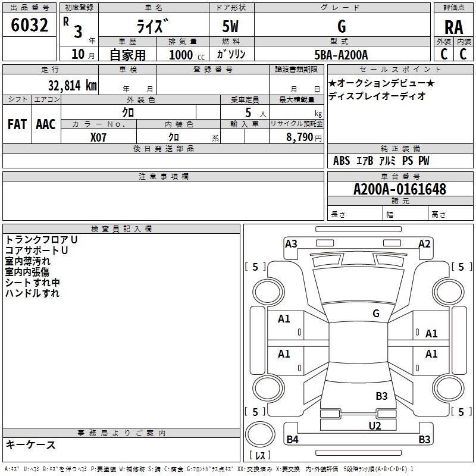476x476 pixels.
Task: Click the recycle deposit amount 8,790円
Action: click(299, 137)
